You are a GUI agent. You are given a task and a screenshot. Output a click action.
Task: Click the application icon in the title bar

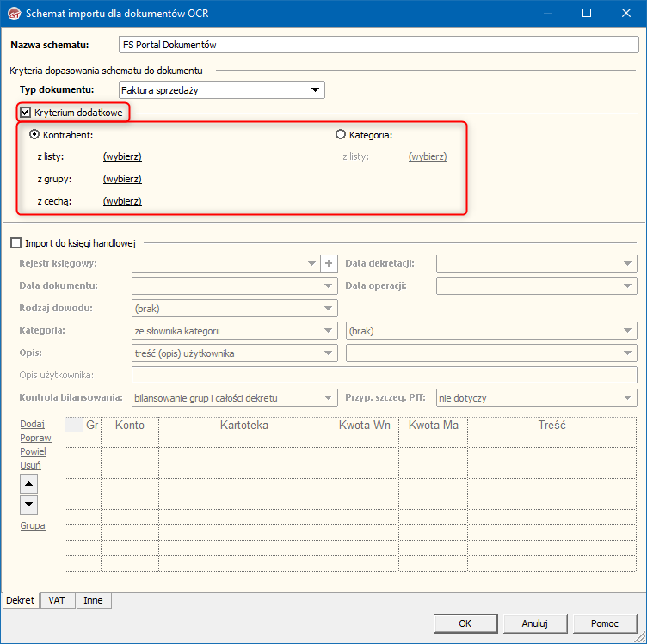click(15, 14)
